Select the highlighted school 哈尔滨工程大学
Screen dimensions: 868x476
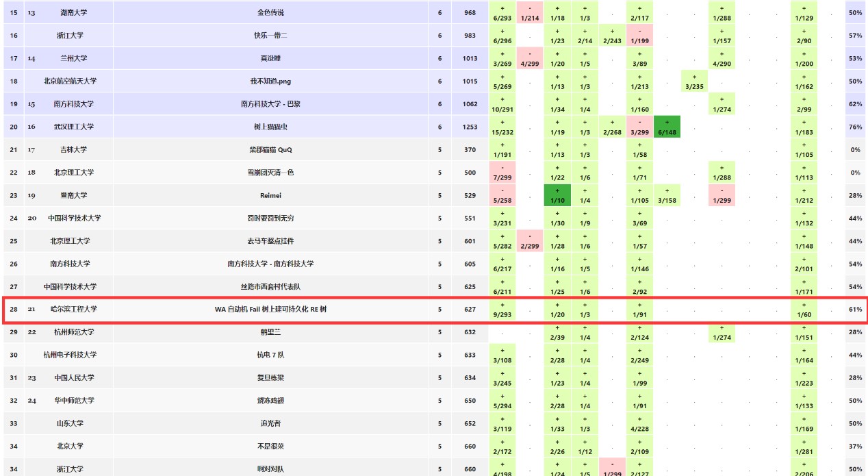click(x=74, y=309)
